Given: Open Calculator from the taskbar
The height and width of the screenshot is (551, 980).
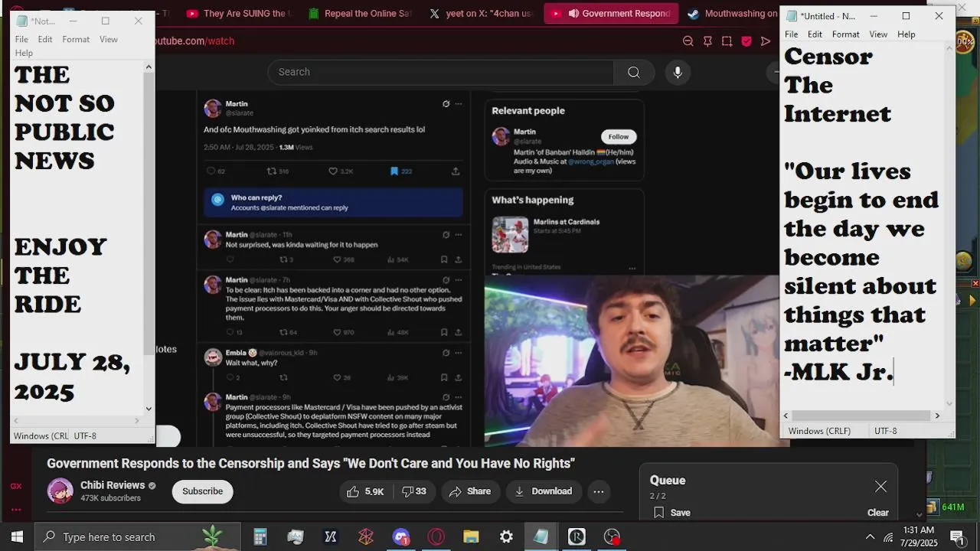Looking at the screenshot, I should click(x=260, y=536).
